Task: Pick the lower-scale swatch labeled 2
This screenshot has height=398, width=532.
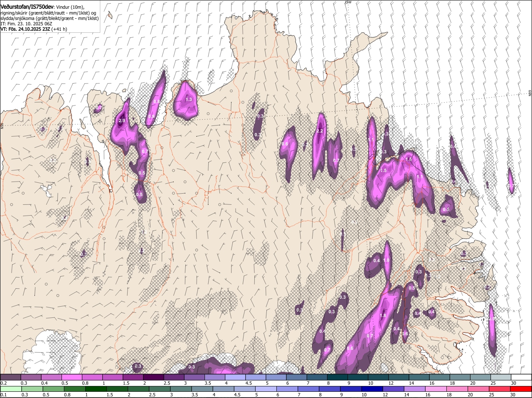Action: [x=138, y=389]
